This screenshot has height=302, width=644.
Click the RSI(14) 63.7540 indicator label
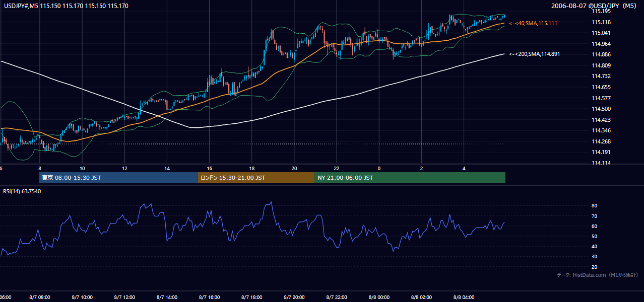click(22, 191)
